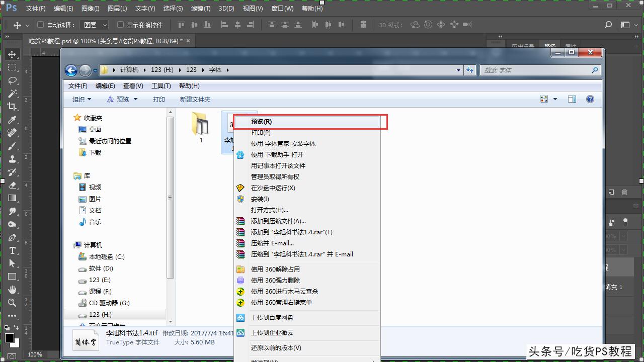Select the Pen tool
This screenshot has width=644, height=362.
click(x=12, y=237)
